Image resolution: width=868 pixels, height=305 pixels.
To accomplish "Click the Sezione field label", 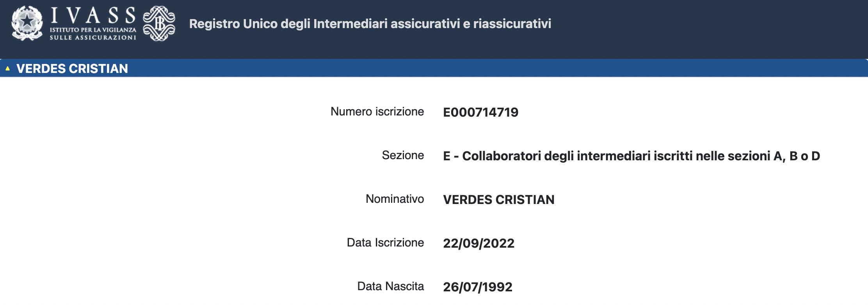I will [x=403, y=155].
